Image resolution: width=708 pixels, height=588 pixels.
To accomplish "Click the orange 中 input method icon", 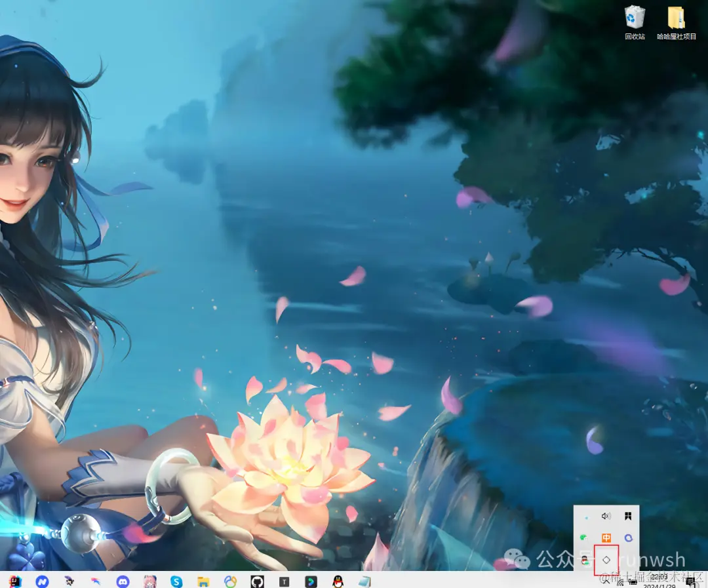I will [x=606, y=538].
